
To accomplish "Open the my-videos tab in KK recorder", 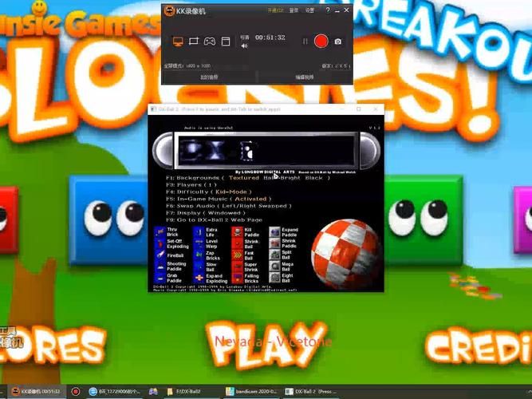I will click(209, 77).
